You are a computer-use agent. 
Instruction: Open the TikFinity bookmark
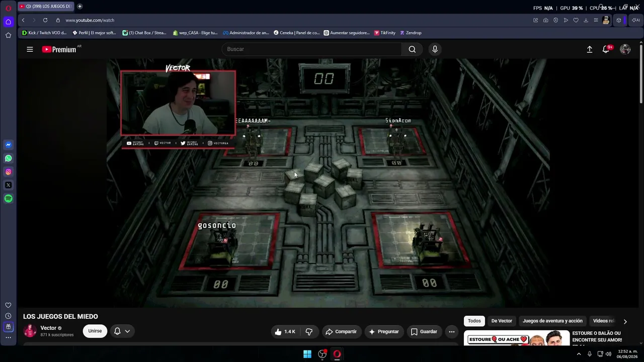coord(385,33)
